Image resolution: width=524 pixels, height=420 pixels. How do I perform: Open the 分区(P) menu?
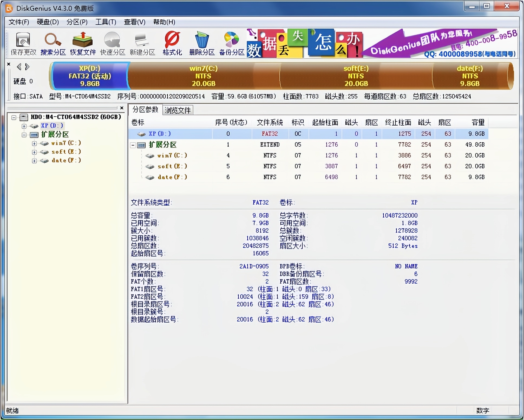(77, 22)
